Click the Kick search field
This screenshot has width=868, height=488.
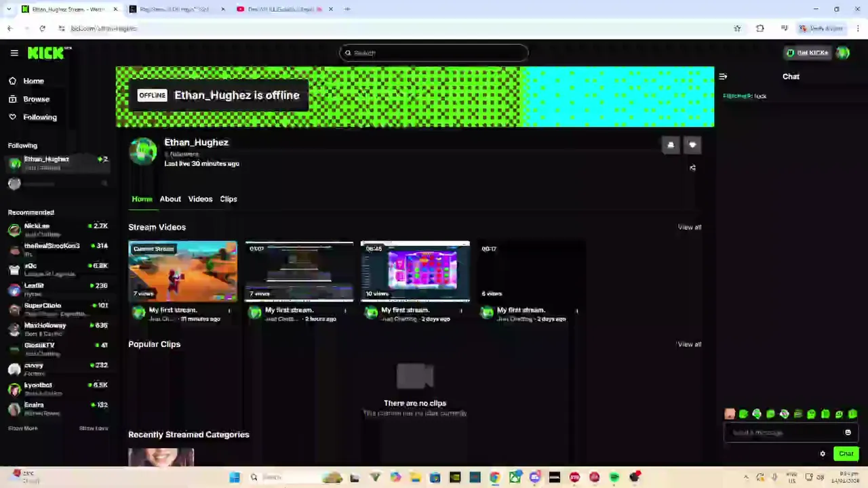tap(434, 53)
